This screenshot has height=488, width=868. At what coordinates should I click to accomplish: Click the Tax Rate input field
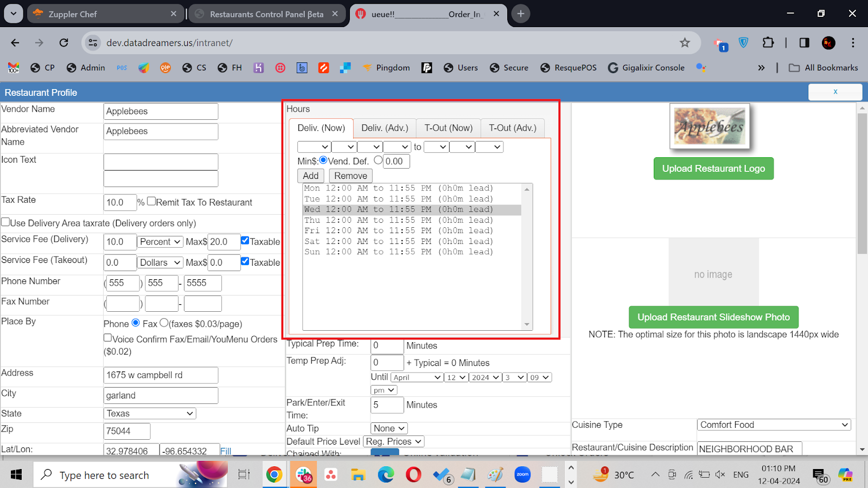tap(119, 202)
